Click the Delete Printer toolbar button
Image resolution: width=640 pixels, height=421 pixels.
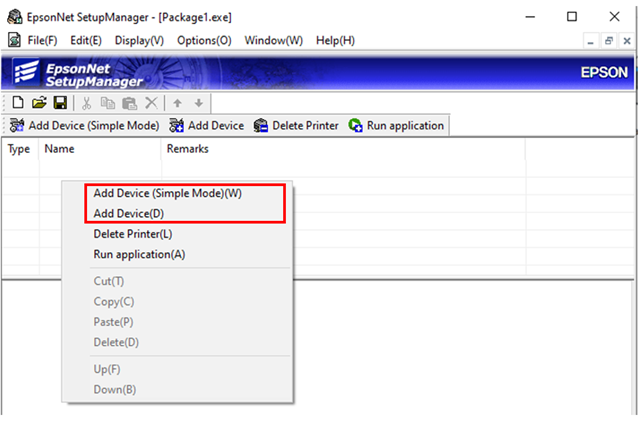tap(296, 125)
